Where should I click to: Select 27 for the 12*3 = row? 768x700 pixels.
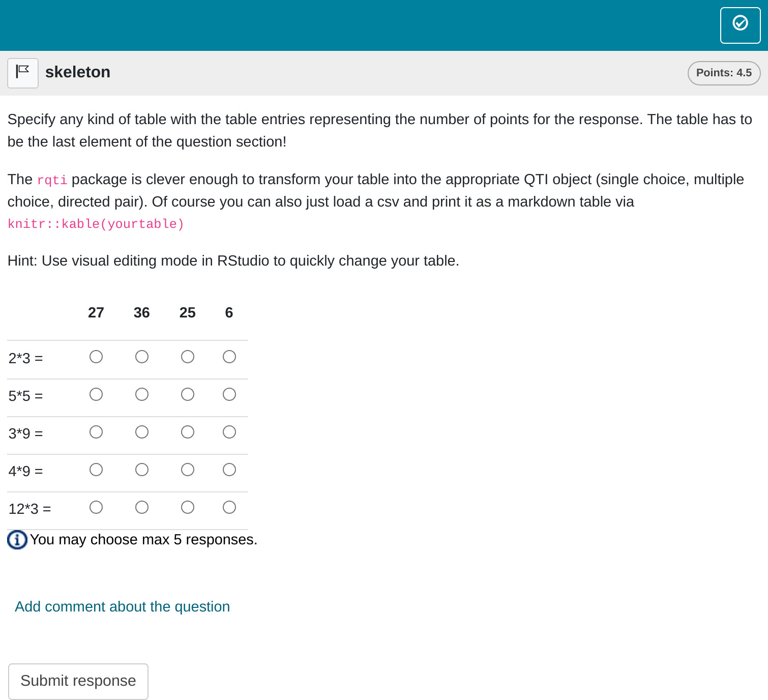click(96, 507)
